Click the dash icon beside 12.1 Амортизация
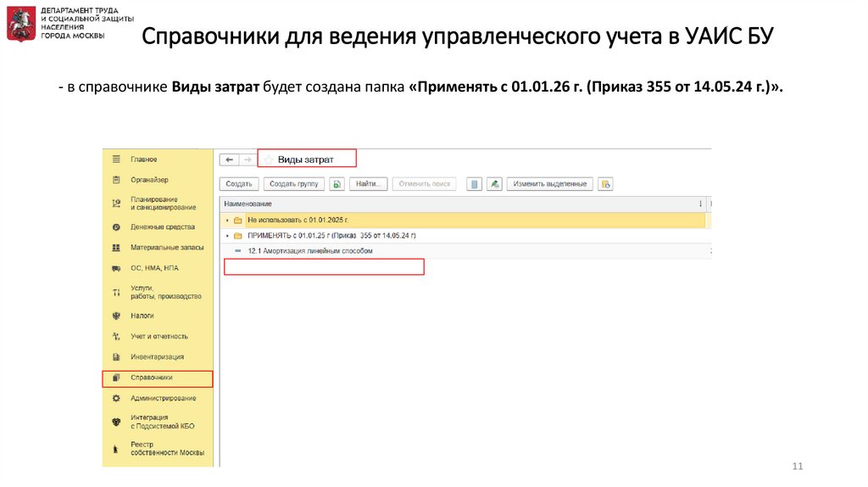 click(238, 251)
